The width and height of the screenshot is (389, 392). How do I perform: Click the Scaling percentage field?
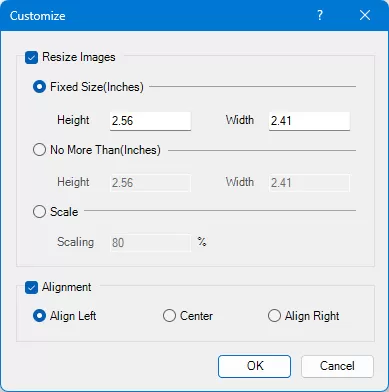(x=150, y=243)
